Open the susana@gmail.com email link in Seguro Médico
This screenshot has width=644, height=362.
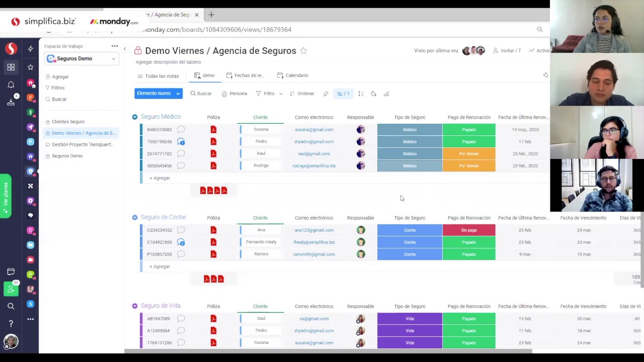pyautogui.click(x=314, y=130)
